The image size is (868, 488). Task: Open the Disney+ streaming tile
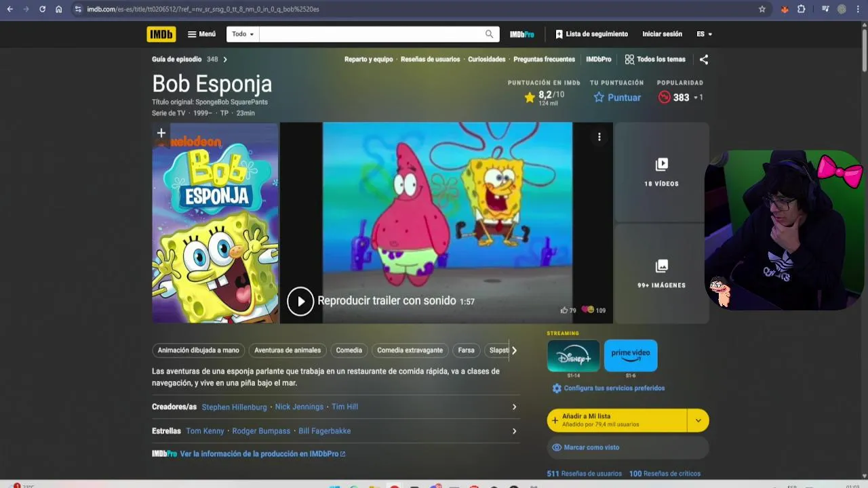coord(574,356)
